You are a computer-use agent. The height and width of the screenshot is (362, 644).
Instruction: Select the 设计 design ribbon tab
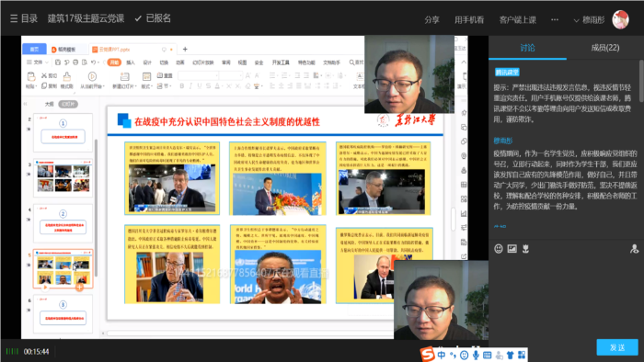pyautogui.click(x=147, y=62)
